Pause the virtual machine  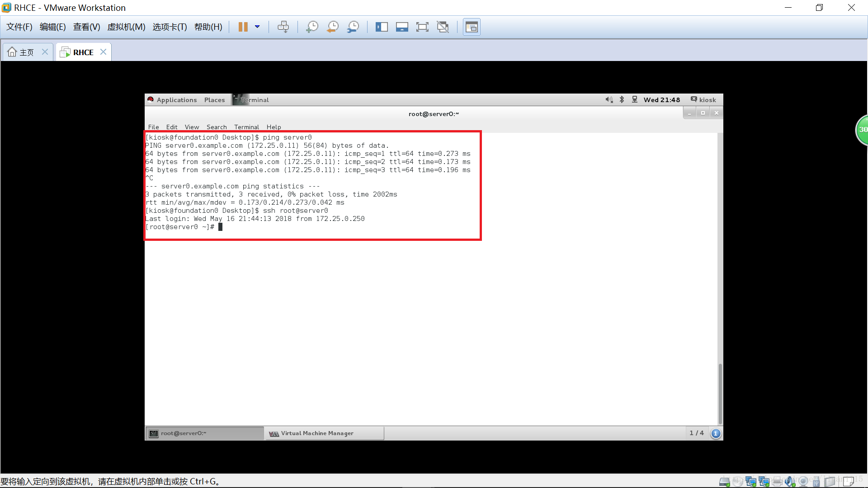pos(243,27)
